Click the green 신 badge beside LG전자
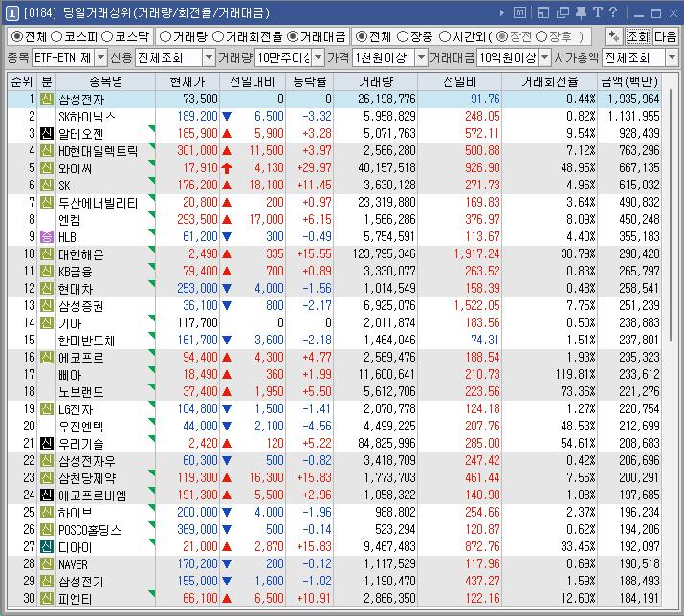 click(x=47, y=408)
